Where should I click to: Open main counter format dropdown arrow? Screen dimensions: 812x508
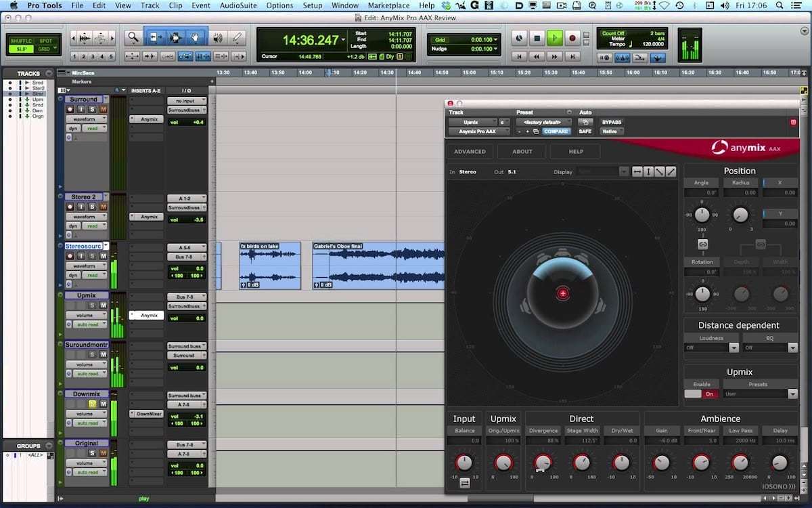coord(343,40)
